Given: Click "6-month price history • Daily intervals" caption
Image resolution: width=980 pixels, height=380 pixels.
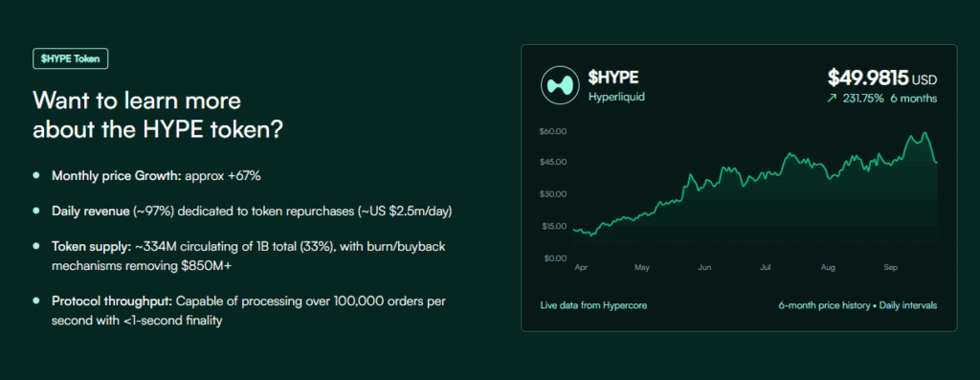Looking at the screenshot, I should click(x=857, y=305).
